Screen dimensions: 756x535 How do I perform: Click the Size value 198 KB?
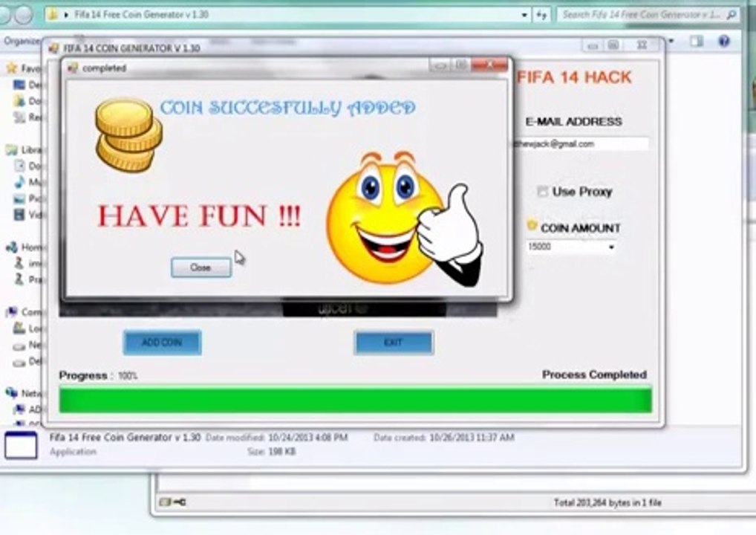tap(282, 452)
